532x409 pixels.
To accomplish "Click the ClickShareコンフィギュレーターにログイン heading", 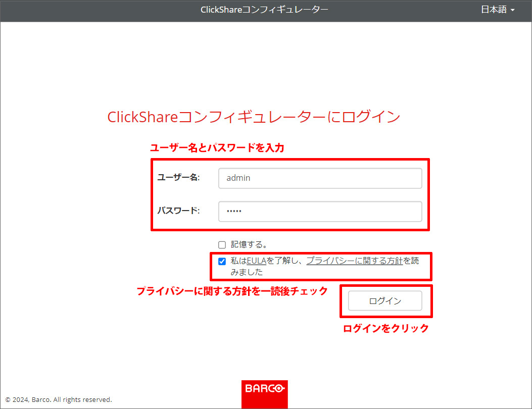I will click(x=254, y=117).
